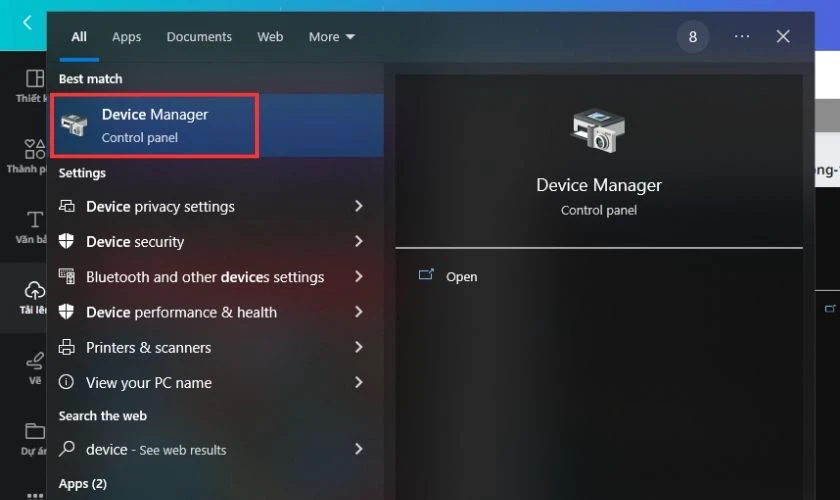The height and width of the screenshot is (500, 840).
Task: Expand arrow for Device security
Action: coord(358,241)
